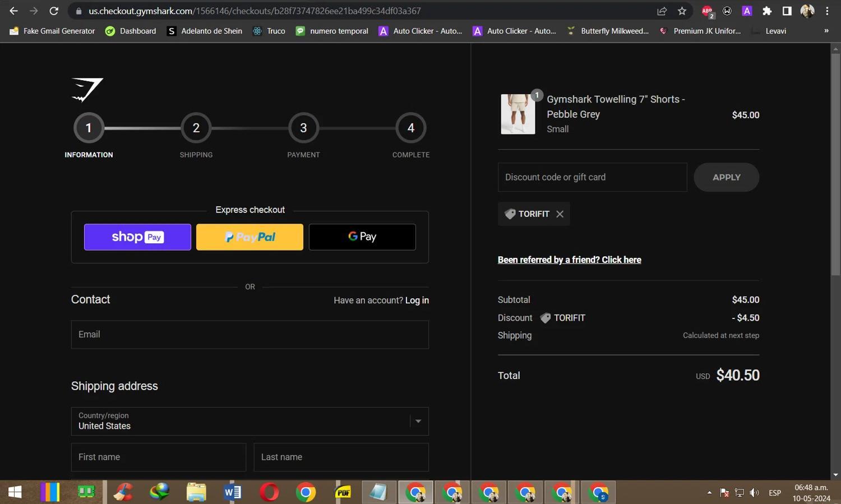This screenshot has height=504, width=841.
Task: Select step 1 Information
Action: coord(89,128)
